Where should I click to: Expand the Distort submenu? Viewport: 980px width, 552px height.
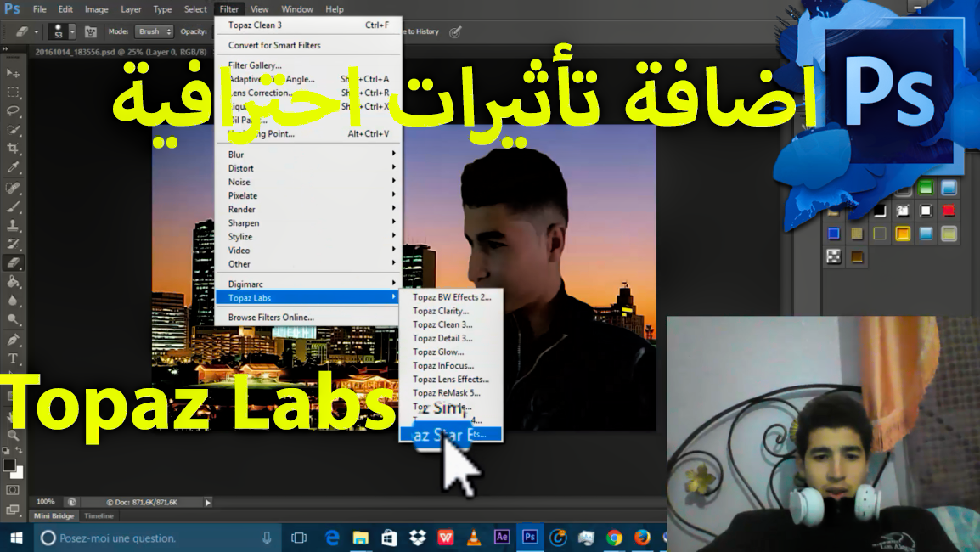[307, 168]
